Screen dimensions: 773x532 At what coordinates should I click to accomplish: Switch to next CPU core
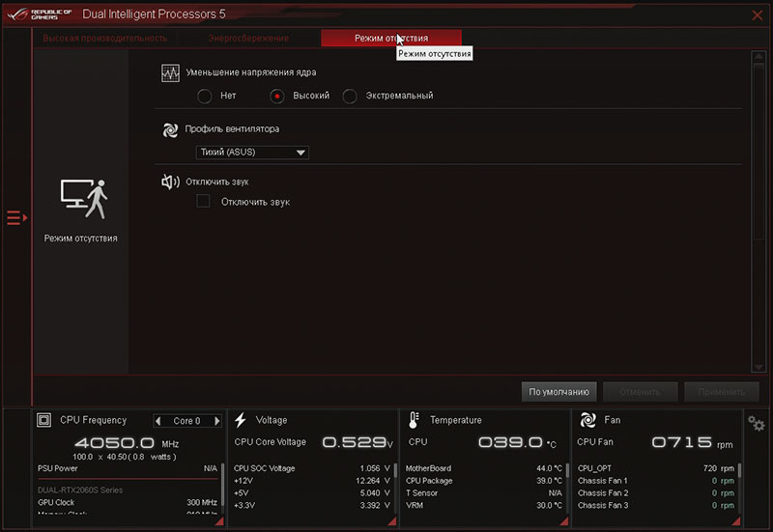coord(216,421)
